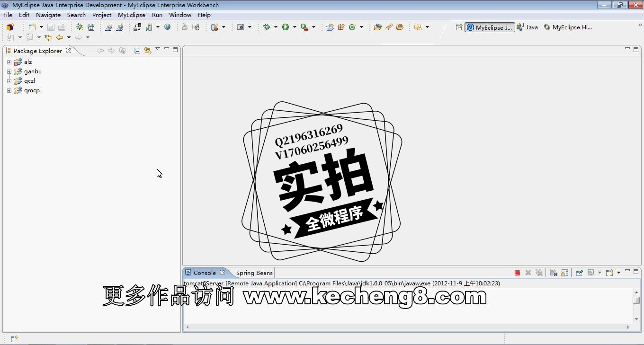Viewport: 644px width, 345px height.
Task: Toggle Pin Console icon
Action: [x=579, y=273]
